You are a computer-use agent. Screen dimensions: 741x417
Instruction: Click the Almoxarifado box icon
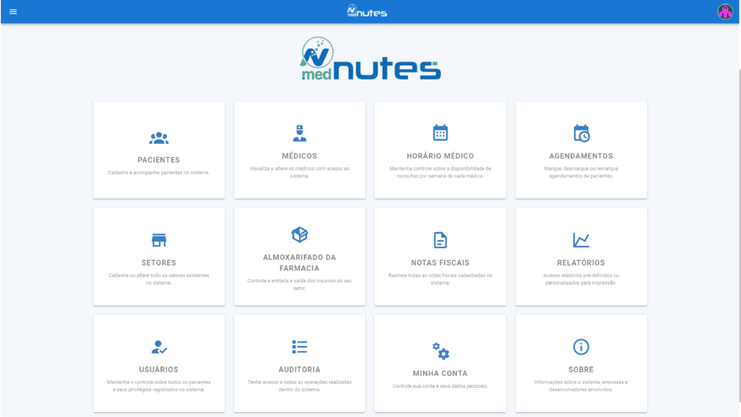(299, 235)
